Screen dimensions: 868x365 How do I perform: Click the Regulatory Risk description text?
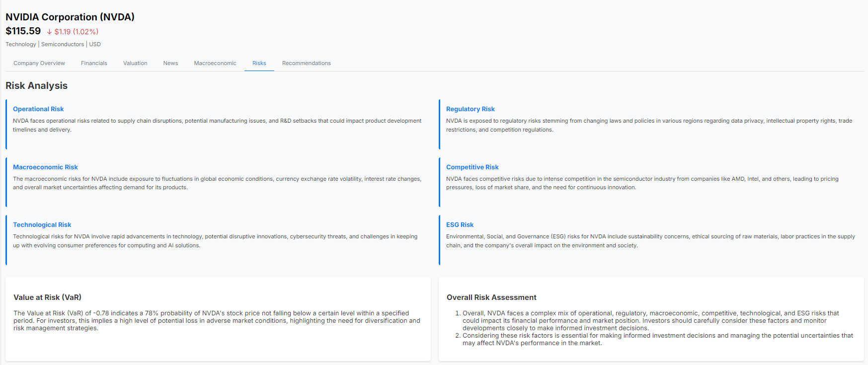(x=649, y=125)
